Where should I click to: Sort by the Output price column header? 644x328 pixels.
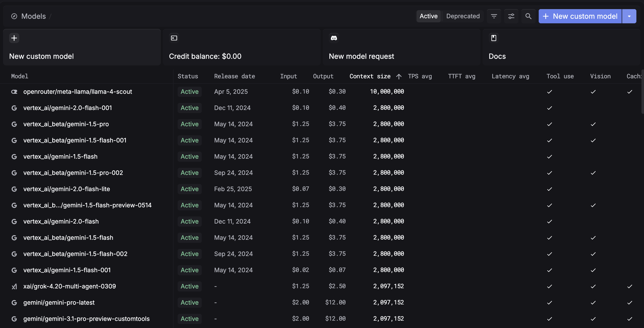pos(323,76)
